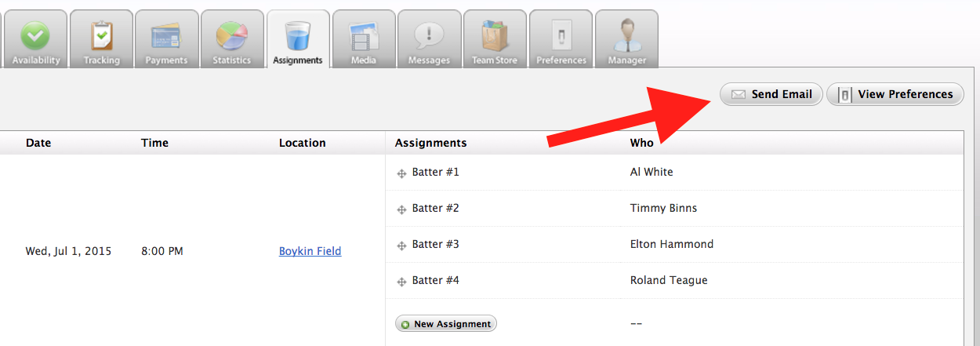The image size is (980, 346).
Task: Switch to the Payments tab
Action: click(166, 39)
